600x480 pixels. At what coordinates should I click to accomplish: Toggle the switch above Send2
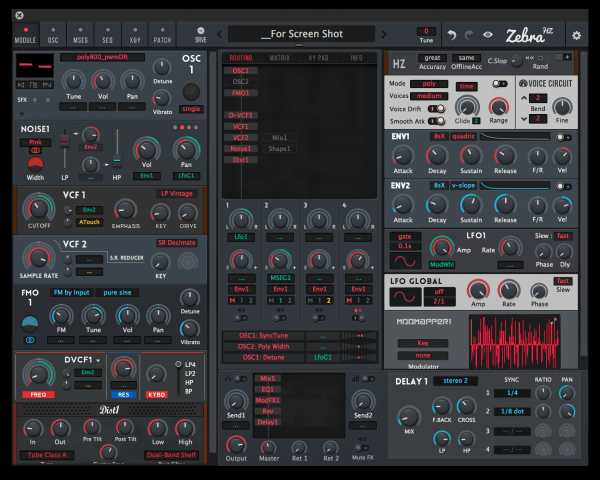point(368,379)
